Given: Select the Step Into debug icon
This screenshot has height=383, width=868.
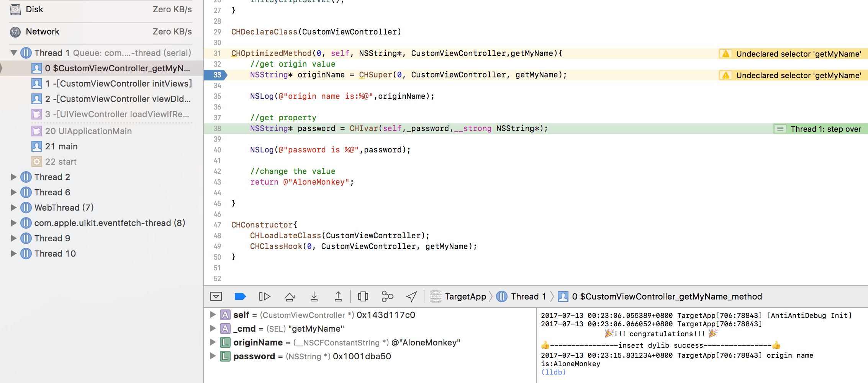Looking at the screenshot, I should pyautogui.click(x=314, y=296).
